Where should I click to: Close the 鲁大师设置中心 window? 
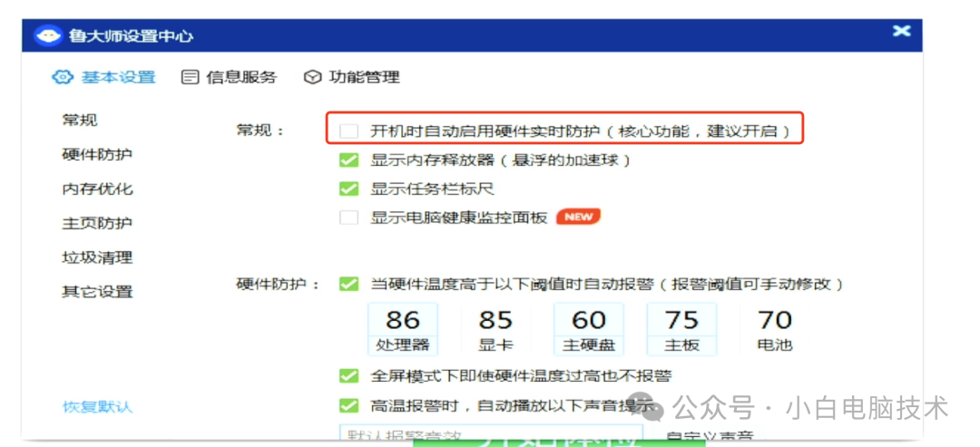(901, 31)
